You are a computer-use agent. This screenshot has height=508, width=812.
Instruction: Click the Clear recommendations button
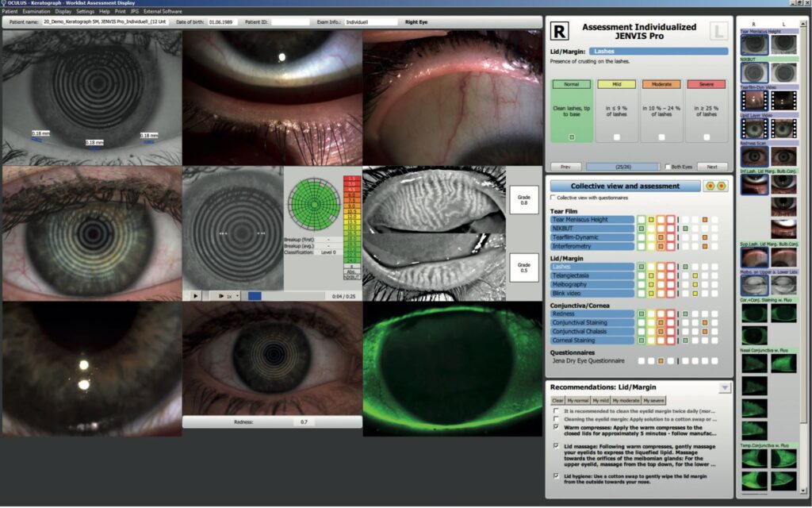(557, 401)
